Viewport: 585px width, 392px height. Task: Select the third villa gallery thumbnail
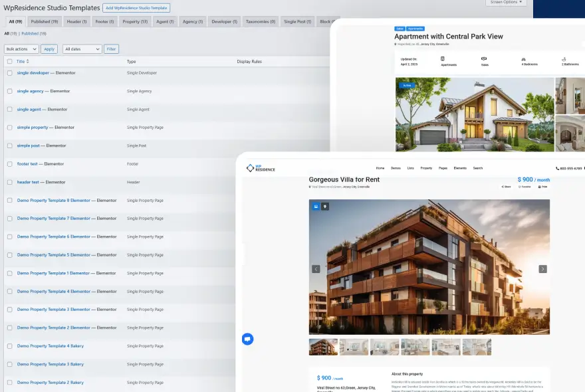[385, 347]
